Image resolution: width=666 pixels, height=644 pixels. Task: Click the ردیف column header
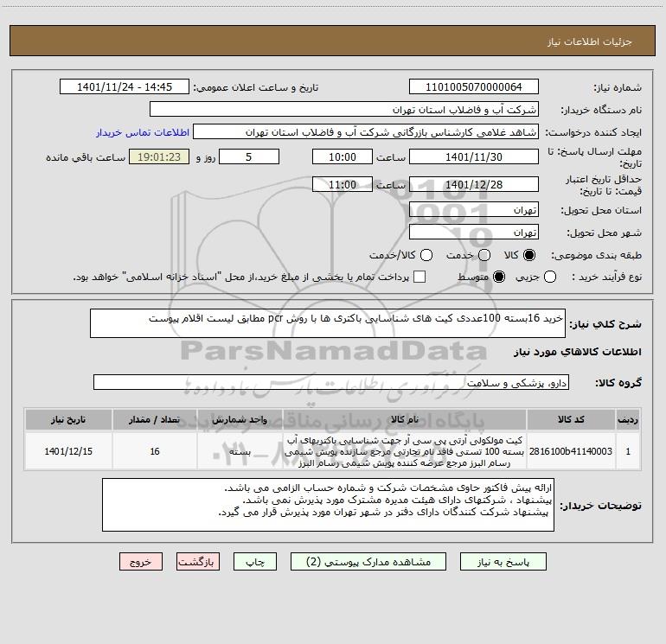point(628,419)
